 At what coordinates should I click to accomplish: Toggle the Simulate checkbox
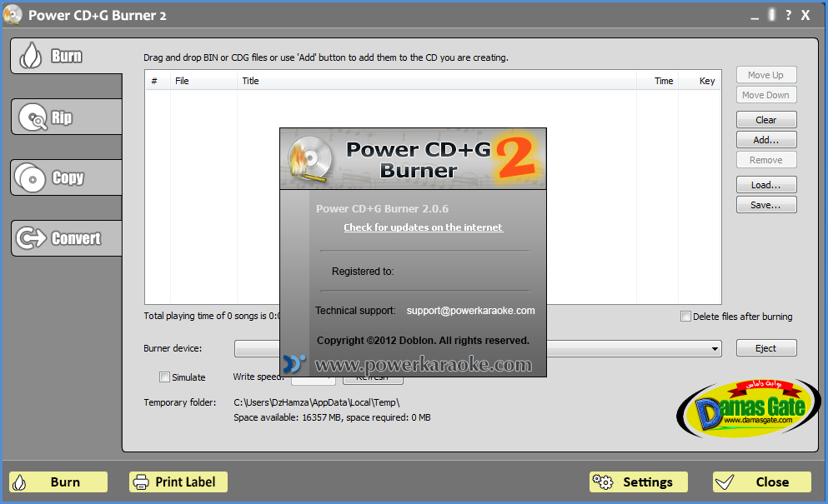(x=164, y=377)
